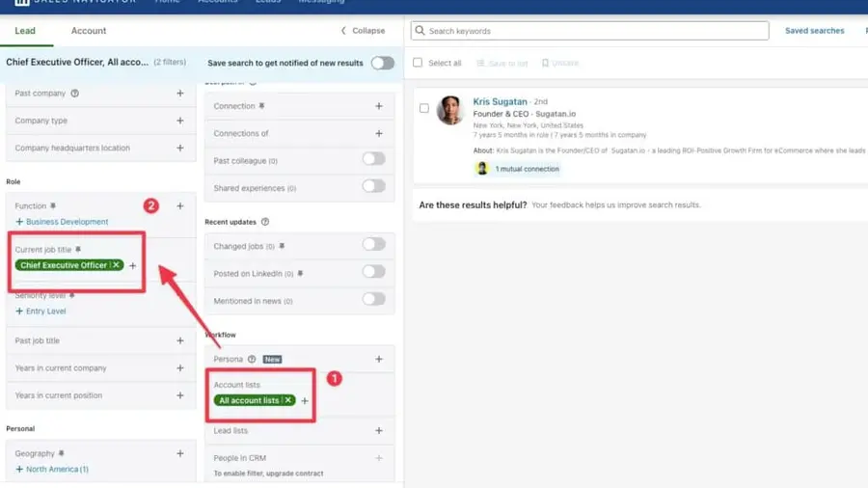The image size is (868, 488).
Task: Remove All account lists chip
Action: pyautogui.click(x=287, y=400)
